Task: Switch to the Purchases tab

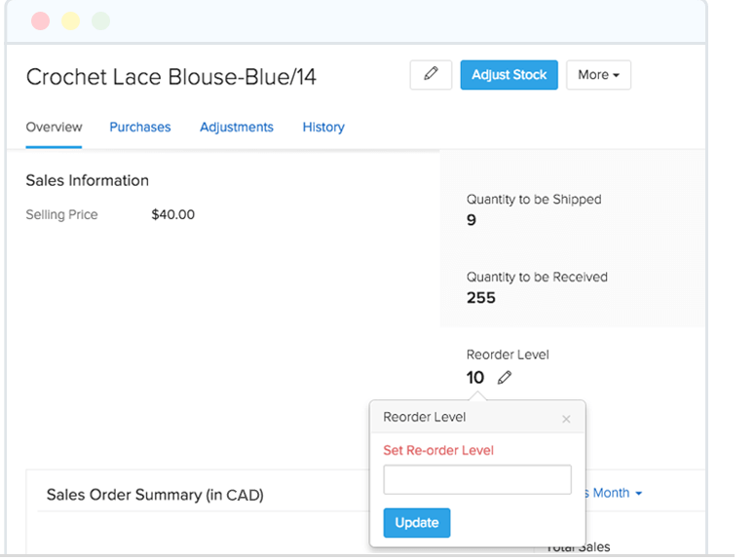Action: coord(140,128)
